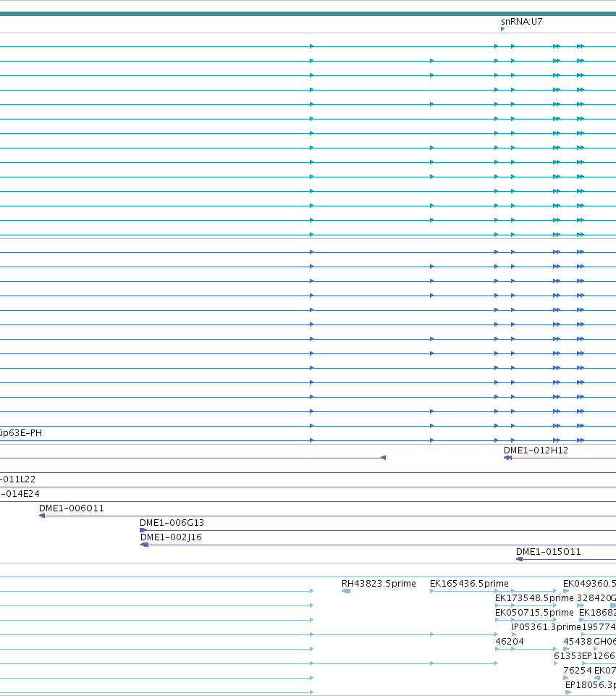The image size is (616, 696).
Task: Click the EK049360.5 EST glyph
Action: [x=566, y=591]
